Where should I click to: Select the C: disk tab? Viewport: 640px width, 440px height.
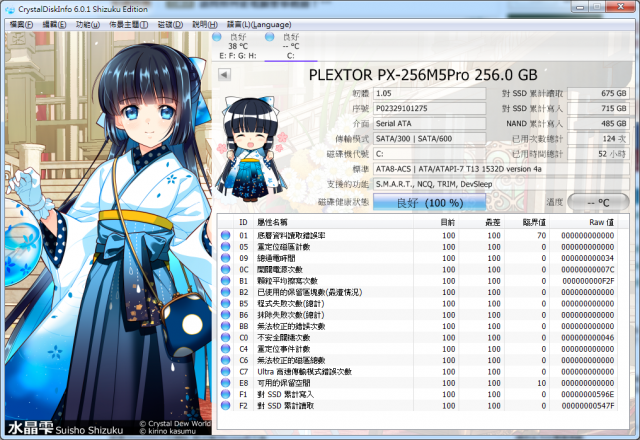point(291,46)
